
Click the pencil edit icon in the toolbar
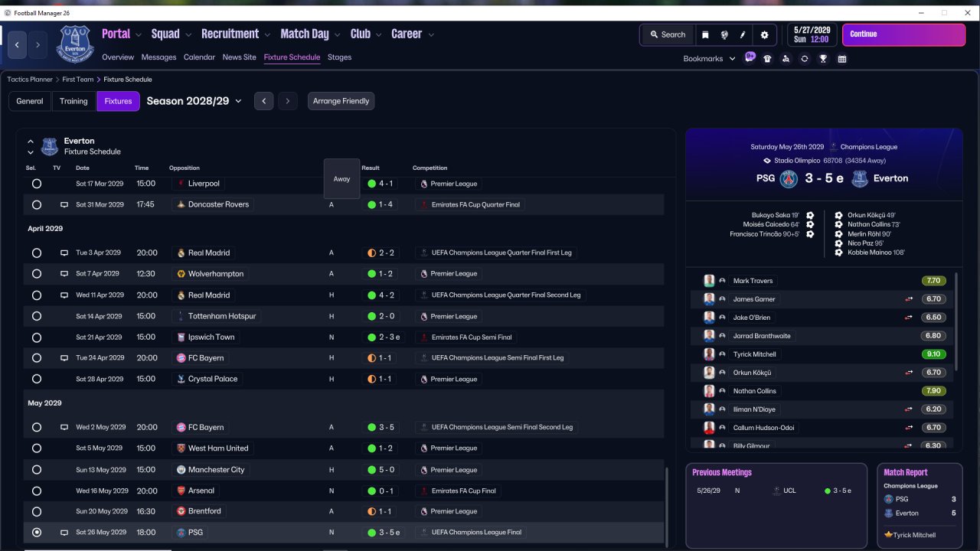click(x=743, y=34)
